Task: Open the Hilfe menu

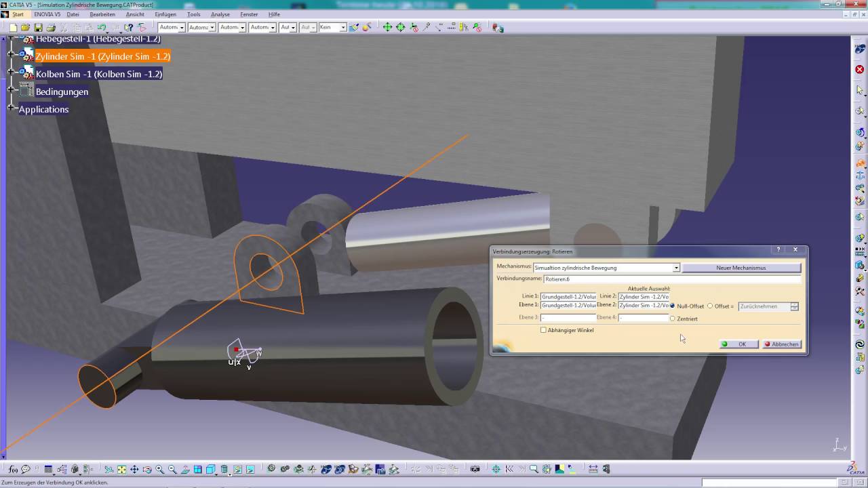Action: (x=274, y=14)
